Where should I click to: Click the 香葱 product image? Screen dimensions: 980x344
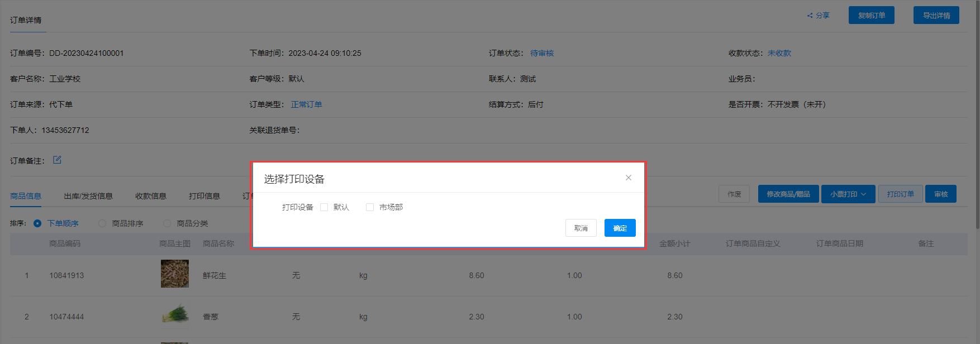point(175,314)
